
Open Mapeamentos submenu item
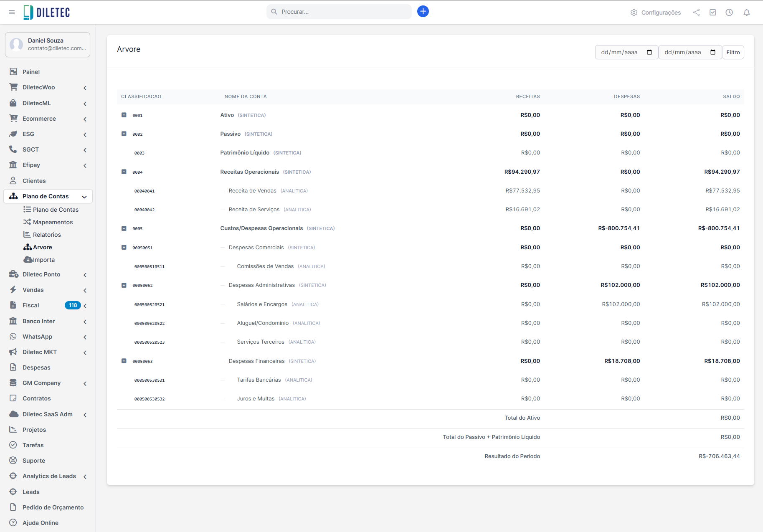[x=53, y=222]
